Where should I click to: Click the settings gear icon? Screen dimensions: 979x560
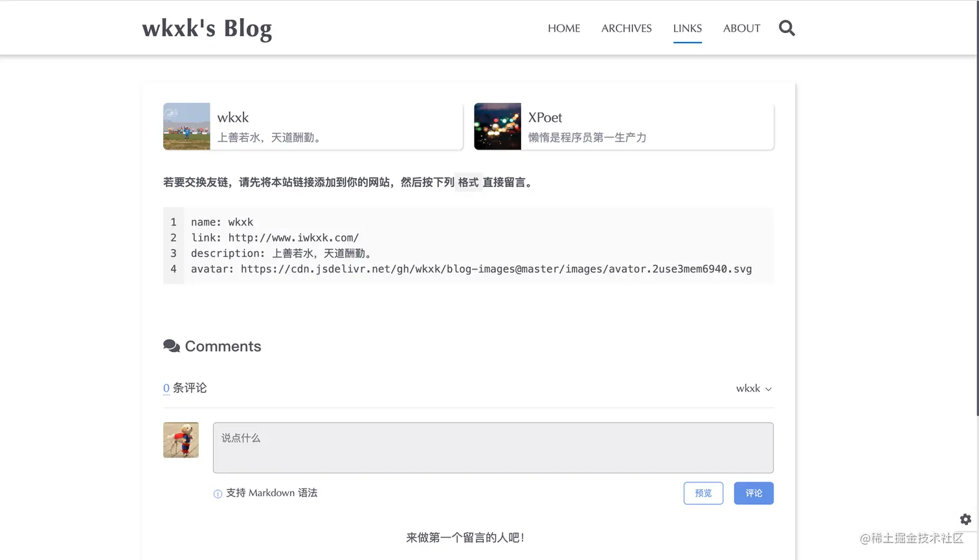pyautogui.click(x=965, y=519)
